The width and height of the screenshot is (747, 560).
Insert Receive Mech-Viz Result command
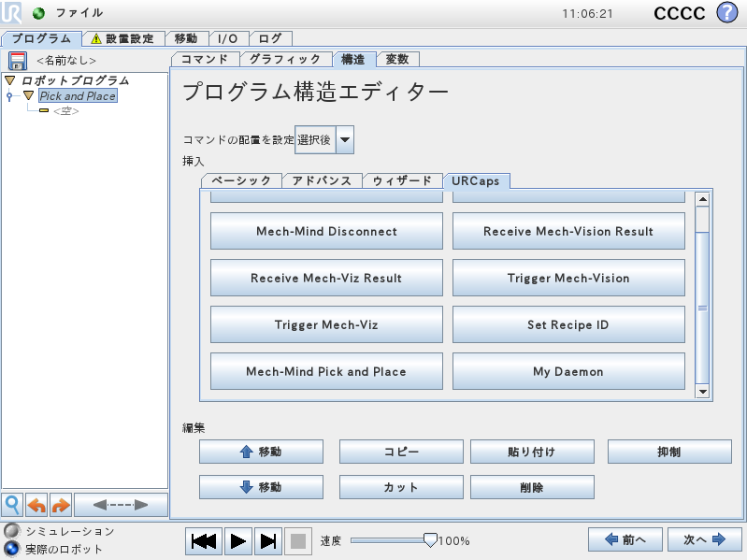327,278
